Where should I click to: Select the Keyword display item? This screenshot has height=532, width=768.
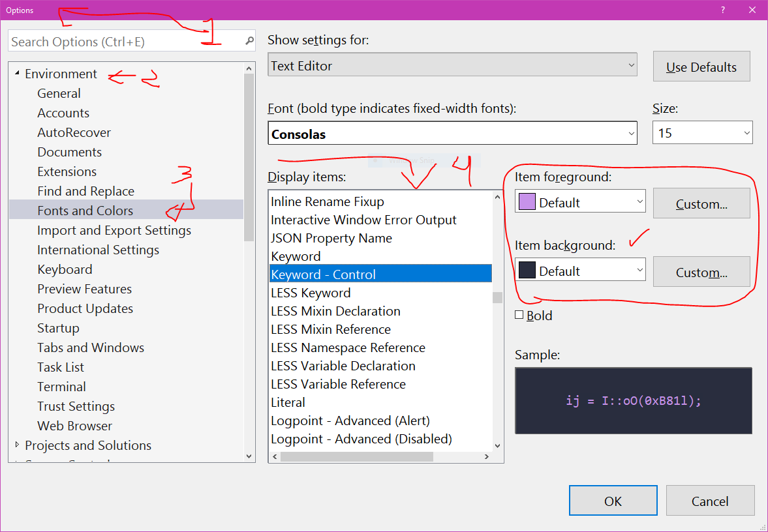click(x=296, y=256)
